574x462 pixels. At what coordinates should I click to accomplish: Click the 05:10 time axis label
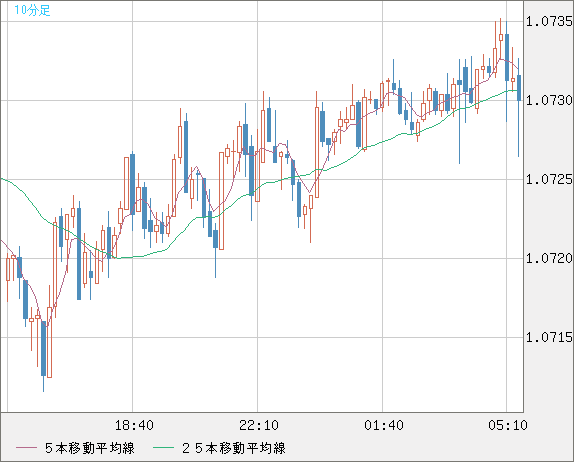pyautogui.click(x=508, y=425)
